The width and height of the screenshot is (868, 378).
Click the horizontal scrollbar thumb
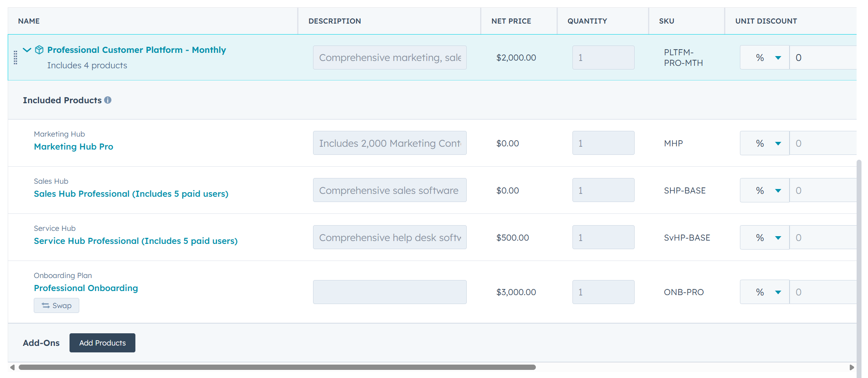277,367
